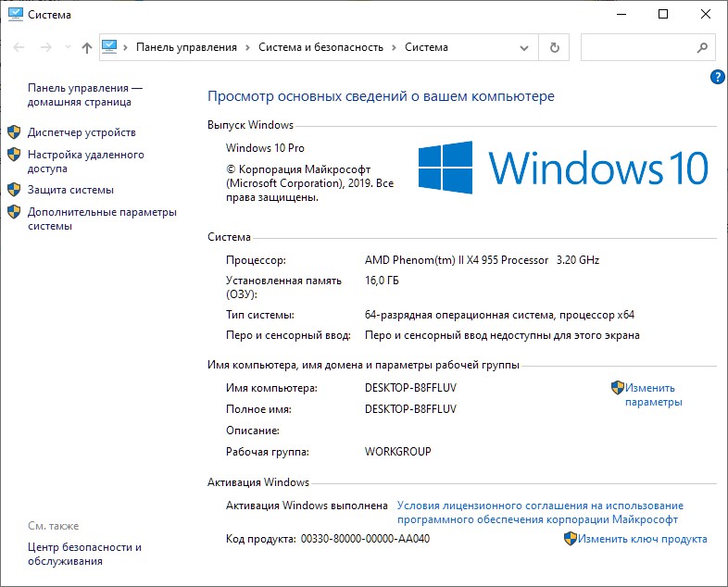Viewport: 728px width, 587px height.
Task: Click the full name DESKTOP-B8FFLUV value
Action: point(410,409)
